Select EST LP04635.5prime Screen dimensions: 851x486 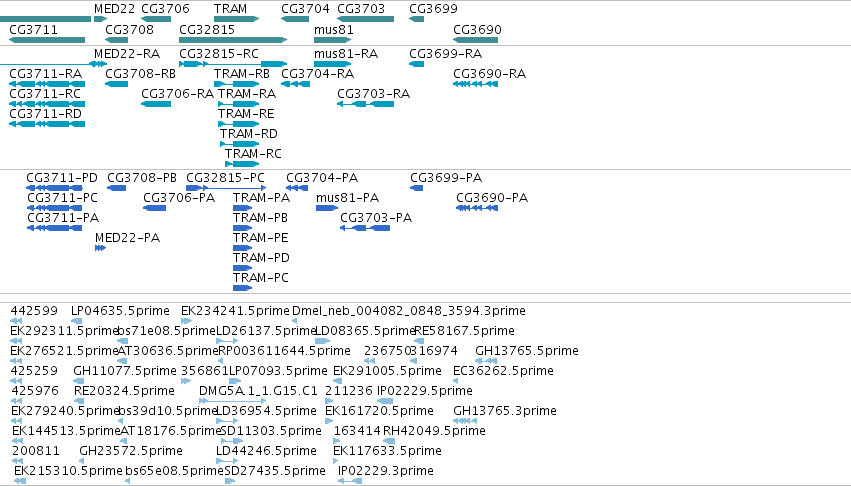point(77,321)
